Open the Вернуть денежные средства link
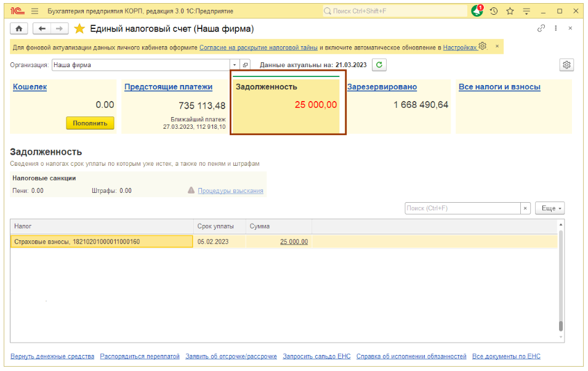Viewport: 588px width, 371px height. [x=52, y=356]
